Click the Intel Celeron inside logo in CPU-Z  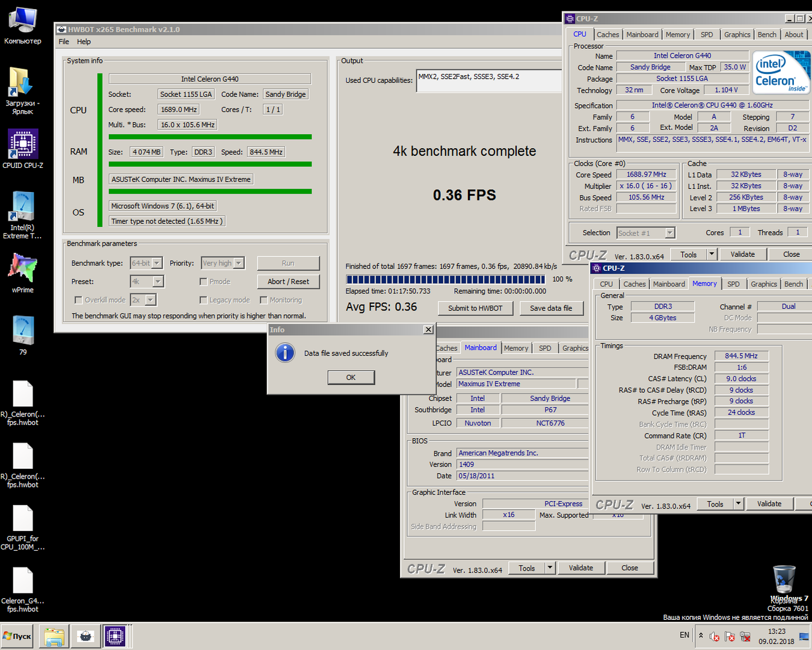(781, 73)
